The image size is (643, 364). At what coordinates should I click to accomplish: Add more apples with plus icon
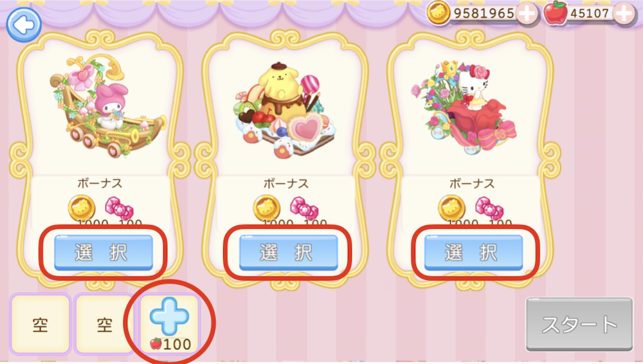tap(624, 14)
